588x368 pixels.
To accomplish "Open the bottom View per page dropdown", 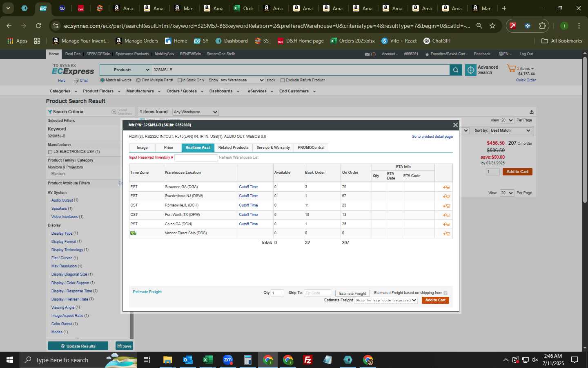I will point(507,193).
